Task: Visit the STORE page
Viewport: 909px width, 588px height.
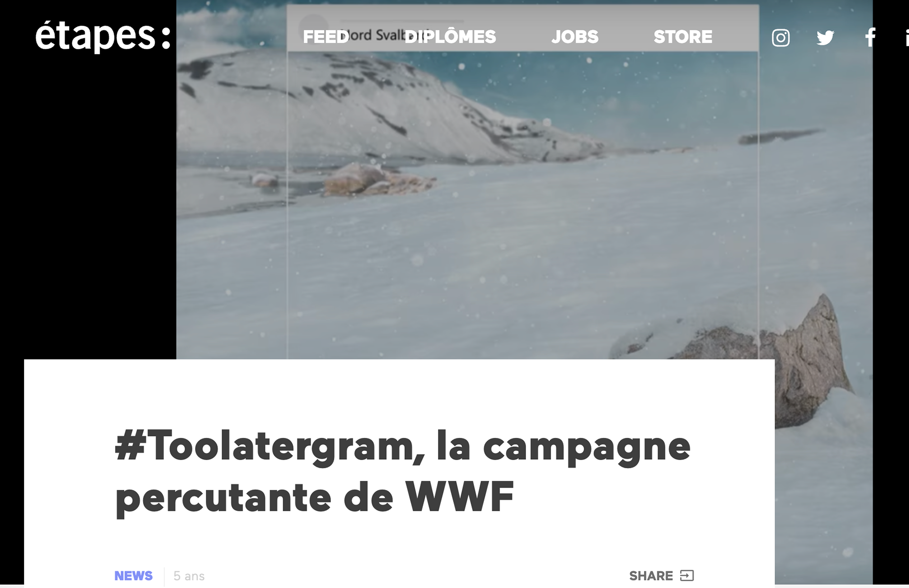Action: (683, 37)
